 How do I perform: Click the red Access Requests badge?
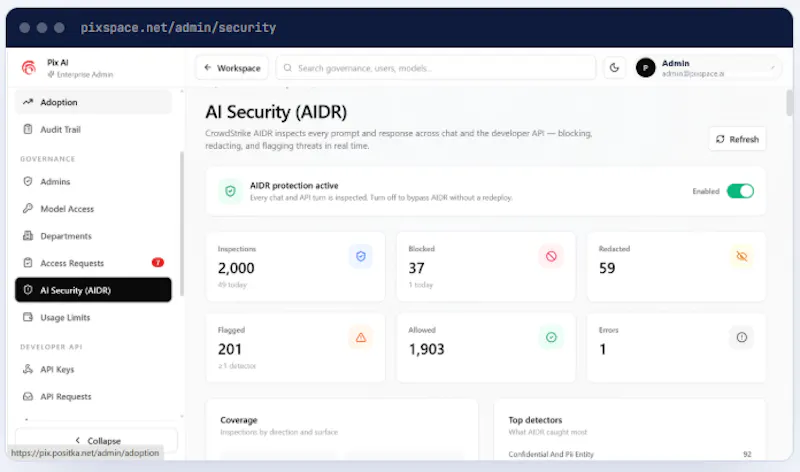158,262
